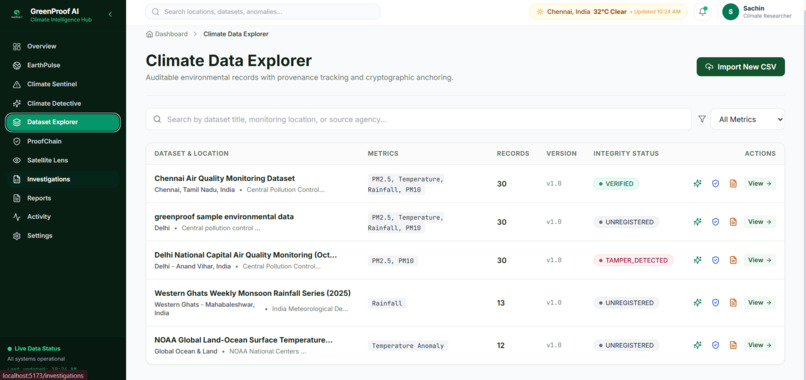
Task: Click the filter funnel icon
Action: click(702, 119)
